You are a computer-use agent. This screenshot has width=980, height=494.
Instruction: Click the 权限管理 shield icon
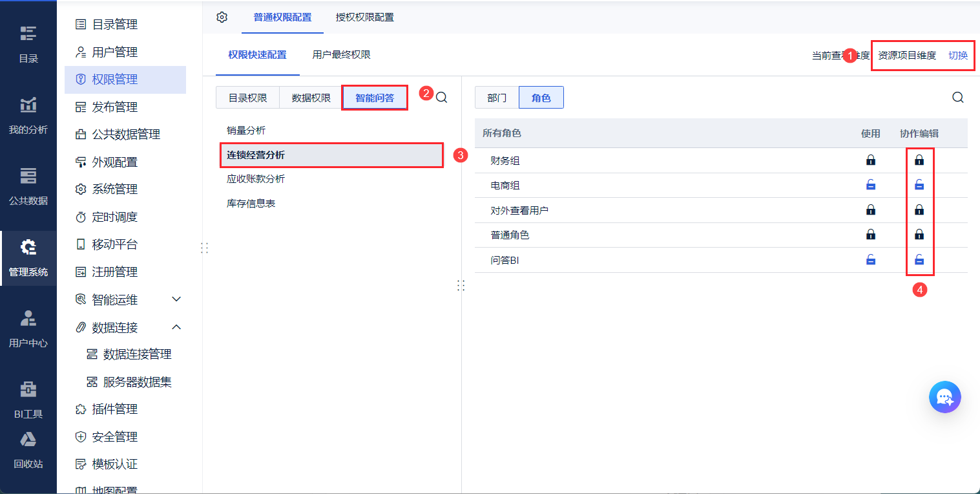[x=81, y=80]
